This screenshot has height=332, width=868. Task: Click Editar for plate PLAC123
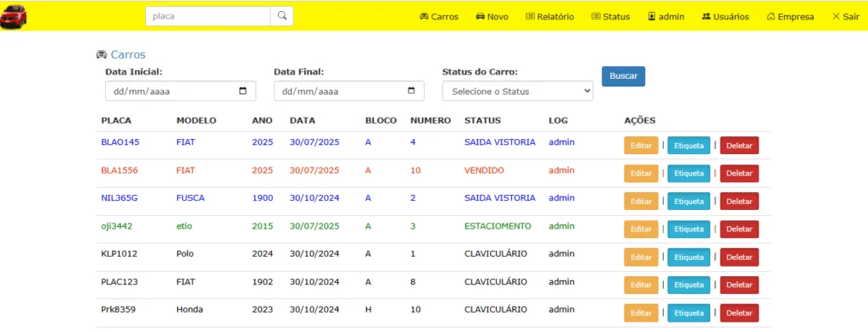[641, 285]
